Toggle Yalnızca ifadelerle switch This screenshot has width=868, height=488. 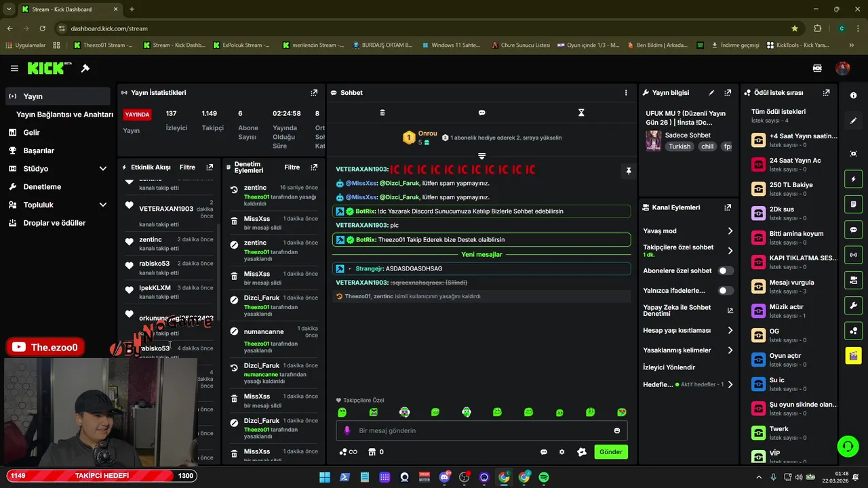(x=726, y=290)
